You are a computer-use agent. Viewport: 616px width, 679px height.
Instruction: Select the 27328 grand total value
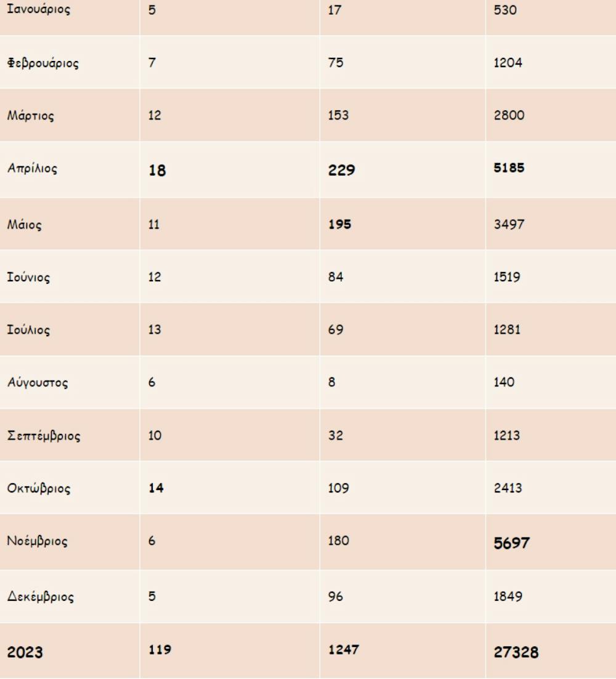(516, 653)
